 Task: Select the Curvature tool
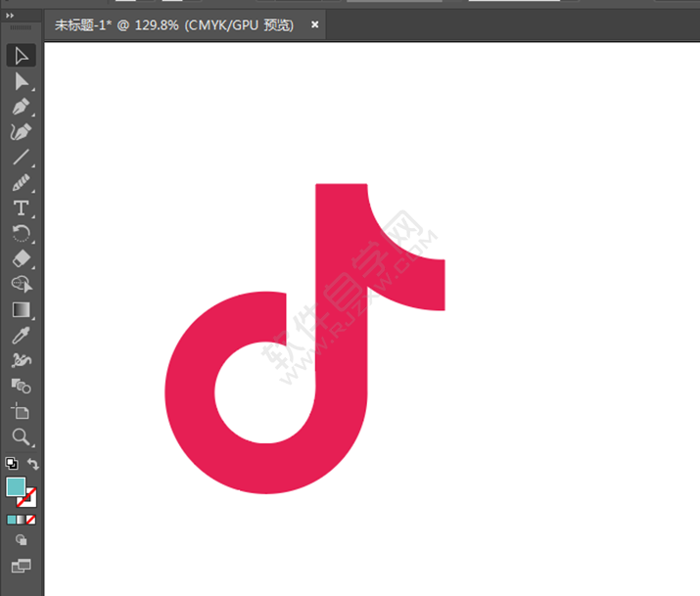pyautogui.click(x=21, y=132)
